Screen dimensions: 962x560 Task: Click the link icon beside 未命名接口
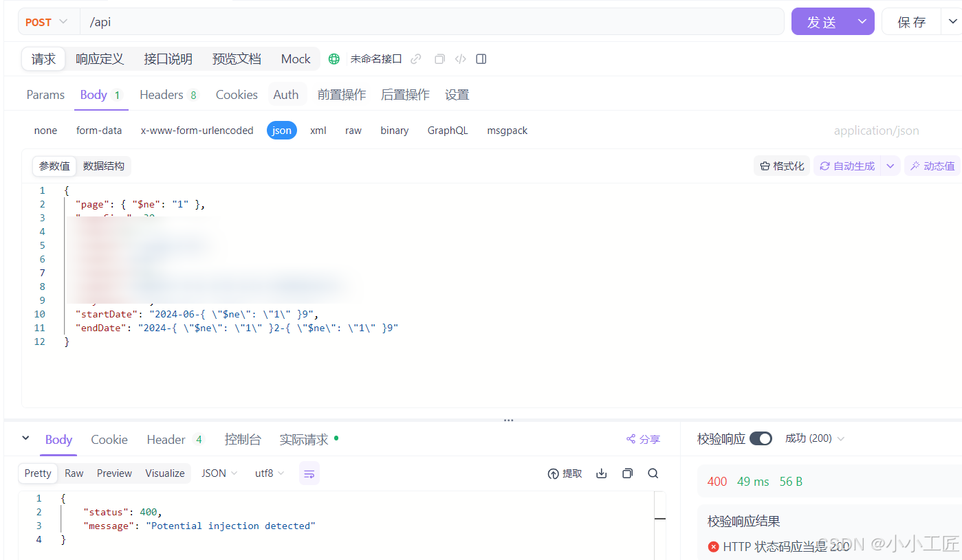click(416, 59)
